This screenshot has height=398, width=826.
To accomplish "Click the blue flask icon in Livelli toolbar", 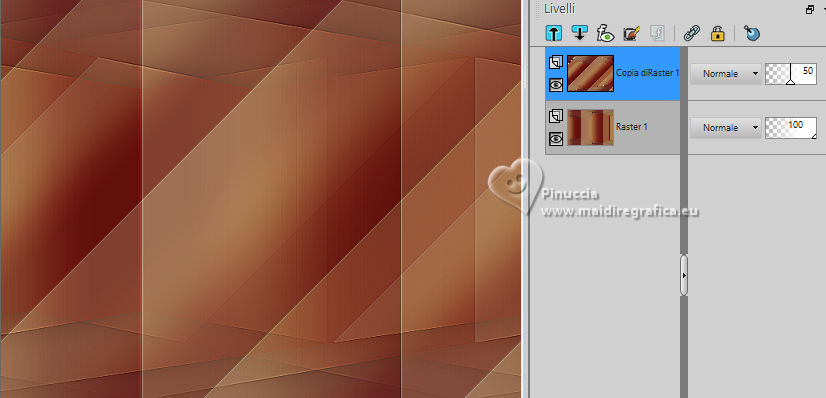I will [752, 33].
